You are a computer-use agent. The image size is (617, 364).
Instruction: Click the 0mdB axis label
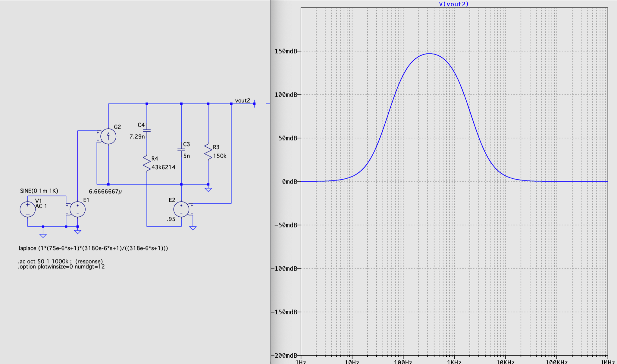[290, 182]
